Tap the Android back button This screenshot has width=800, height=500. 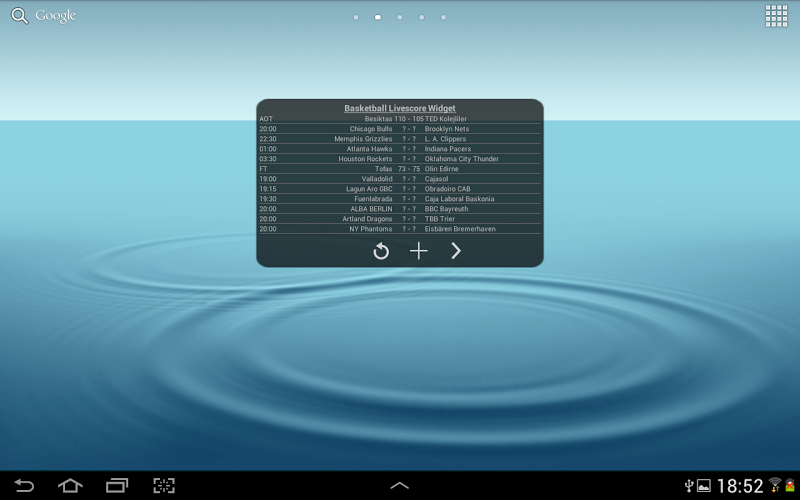23,485
